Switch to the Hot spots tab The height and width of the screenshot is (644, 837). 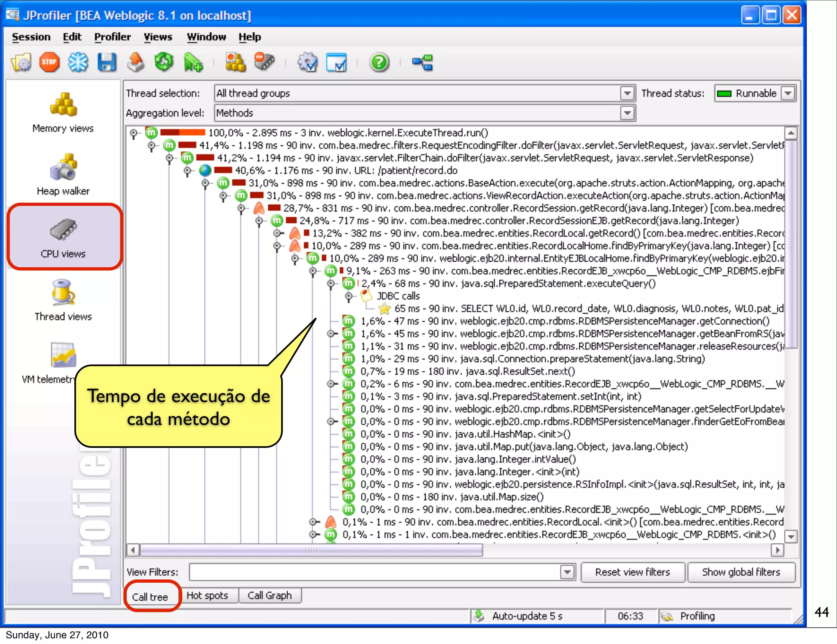click(x=207, y=595)
